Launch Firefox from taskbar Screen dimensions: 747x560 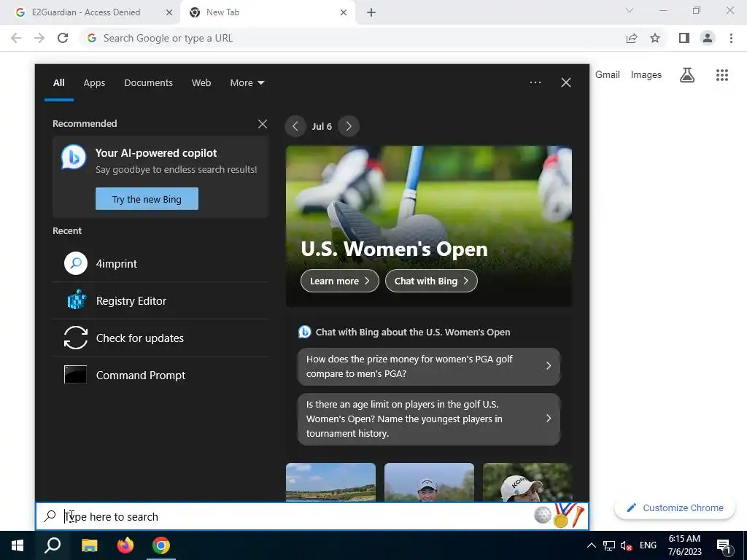125,545
